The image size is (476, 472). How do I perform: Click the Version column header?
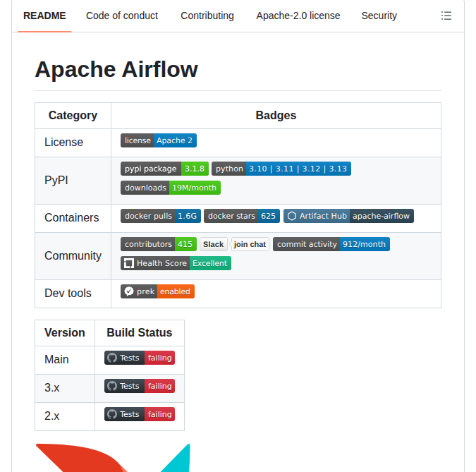tap(65, 332)
